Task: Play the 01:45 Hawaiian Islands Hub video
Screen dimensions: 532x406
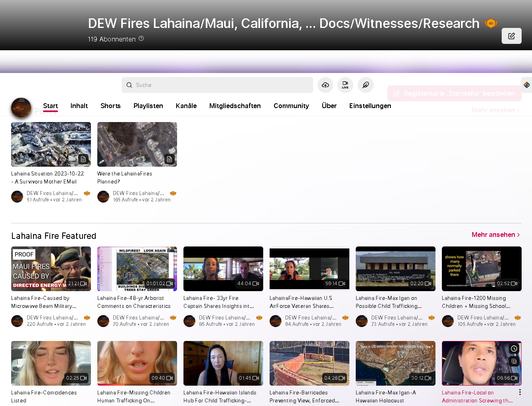Action: pos(223,363)
